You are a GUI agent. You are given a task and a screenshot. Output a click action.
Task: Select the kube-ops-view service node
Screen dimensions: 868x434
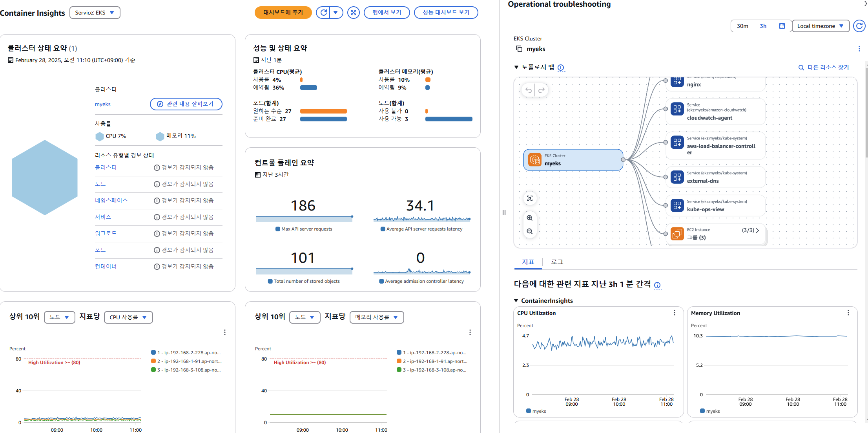pyautogui.click(x=716, y=205)
